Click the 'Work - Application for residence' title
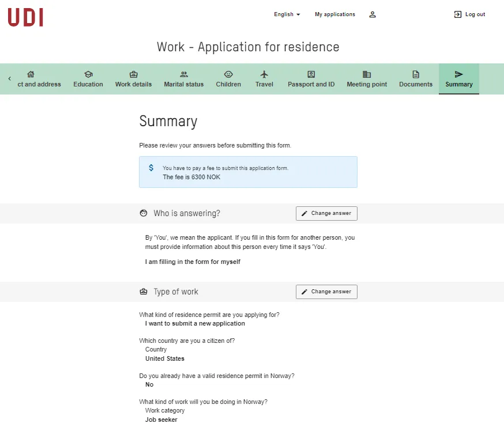Screen dimensions: 504x427 248,47
